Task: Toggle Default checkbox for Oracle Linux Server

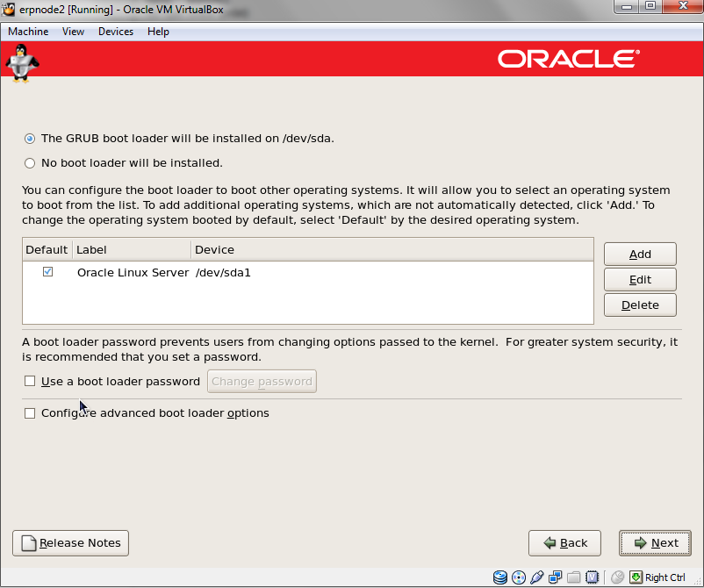Action: click(x=47, y=271)
